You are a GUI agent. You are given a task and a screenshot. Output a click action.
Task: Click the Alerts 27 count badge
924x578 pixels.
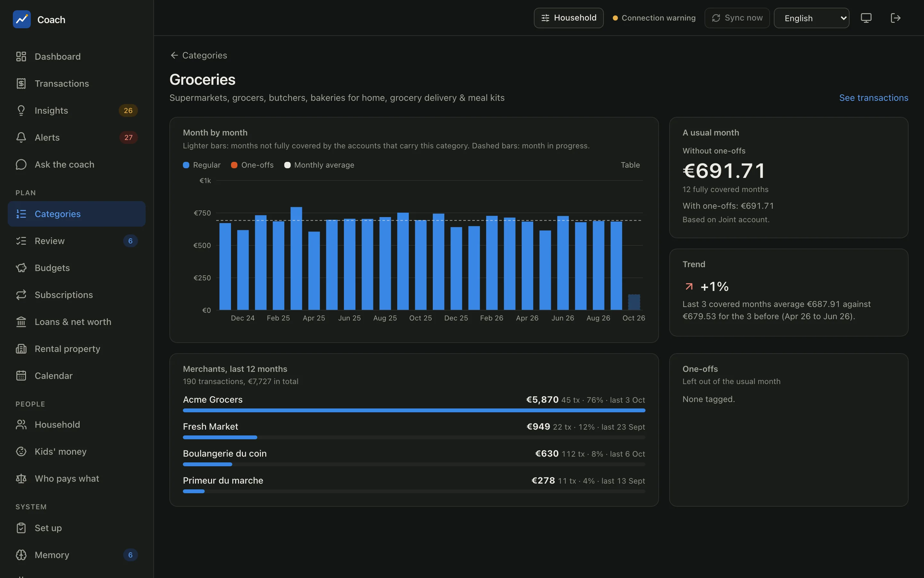point(128,137)
